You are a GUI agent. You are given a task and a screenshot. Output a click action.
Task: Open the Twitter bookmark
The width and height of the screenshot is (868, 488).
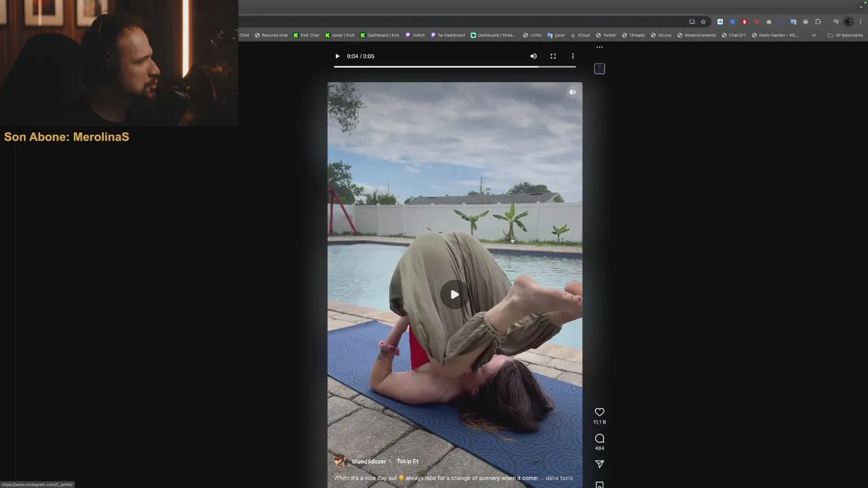(606, 35)
